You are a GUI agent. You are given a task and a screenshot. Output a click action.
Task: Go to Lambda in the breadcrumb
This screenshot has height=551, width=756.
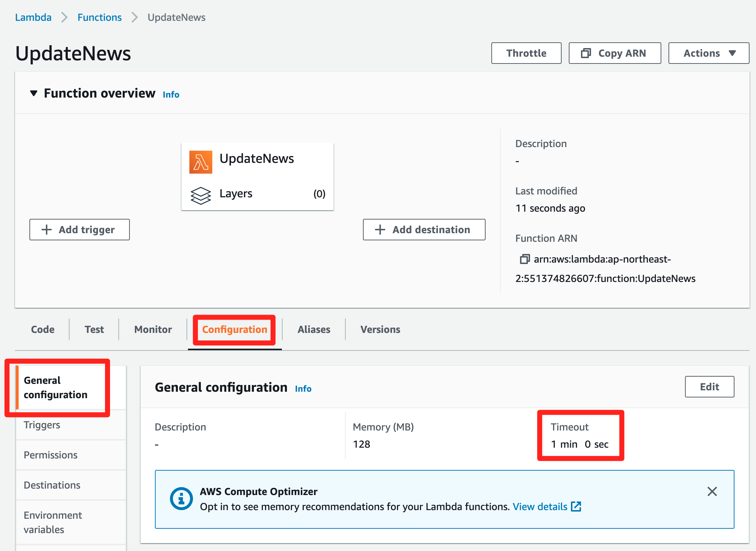[33, 17]
